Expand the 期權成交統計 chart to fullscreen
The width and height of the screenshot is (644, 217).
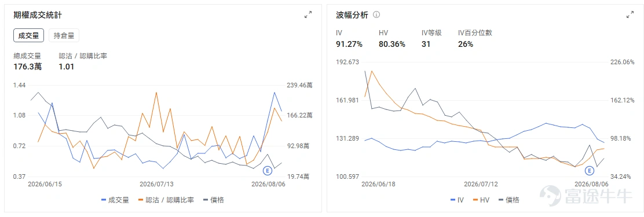308,15
